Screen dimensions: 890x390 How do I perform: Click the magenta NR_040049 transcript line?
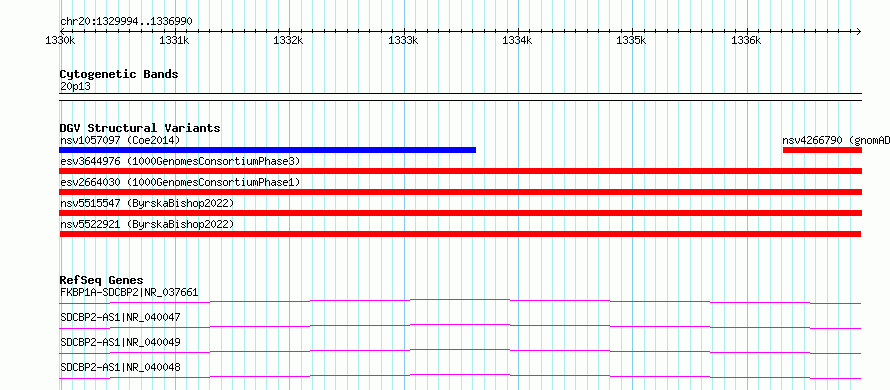pyautogui.click(x=460, y=351)
